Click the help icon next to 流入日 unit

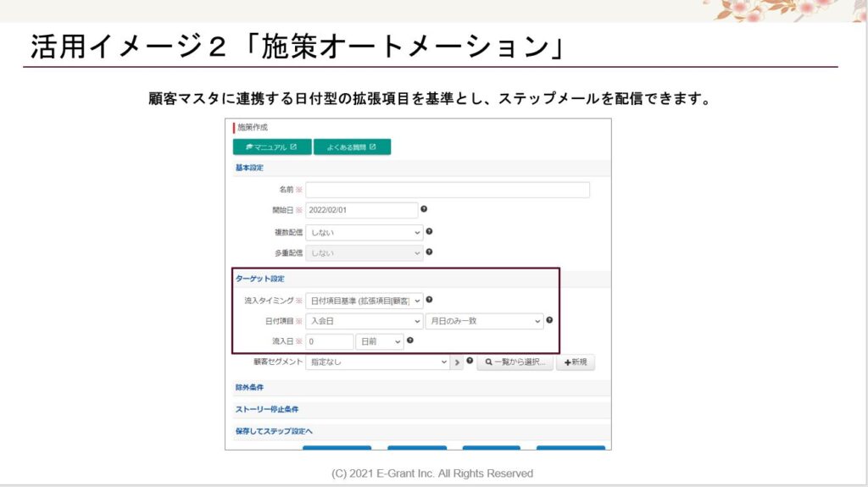click(410, 340)
